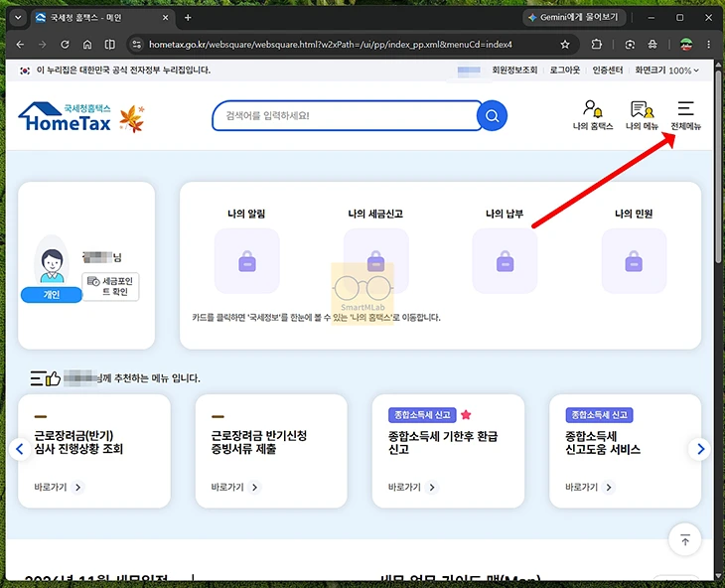The image size is (725, 588).
Task: Click the scroll-to-top arrow button
Action: (x=684, y=539)
